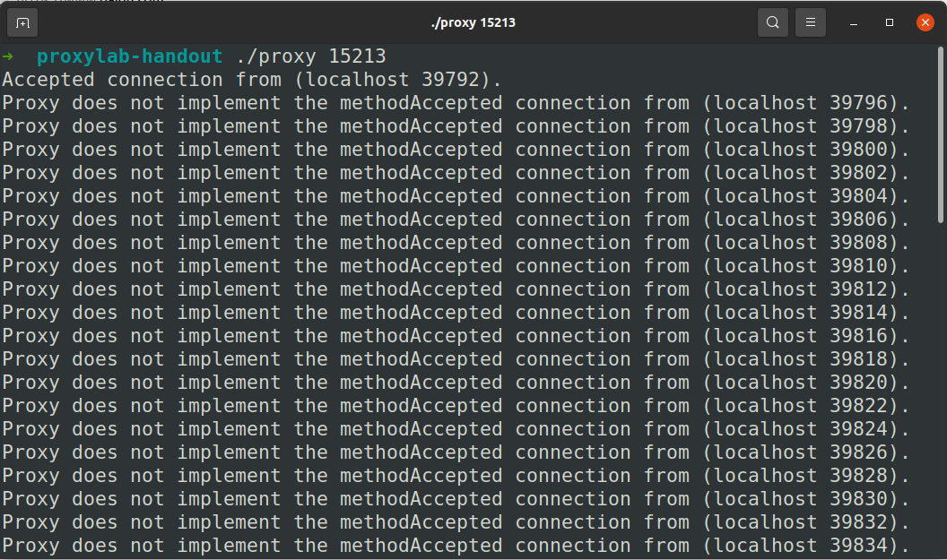Click the title './proxy 15213' in the header
Image resolution: width=947 pixels, height=560 pixels.
pos(473,22)
